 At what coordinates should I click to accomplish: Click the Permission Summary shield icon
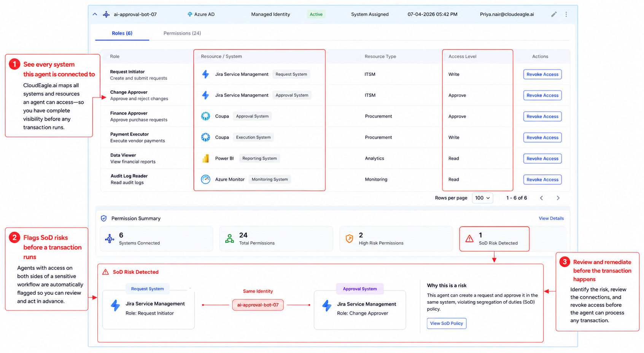(104, 218)
